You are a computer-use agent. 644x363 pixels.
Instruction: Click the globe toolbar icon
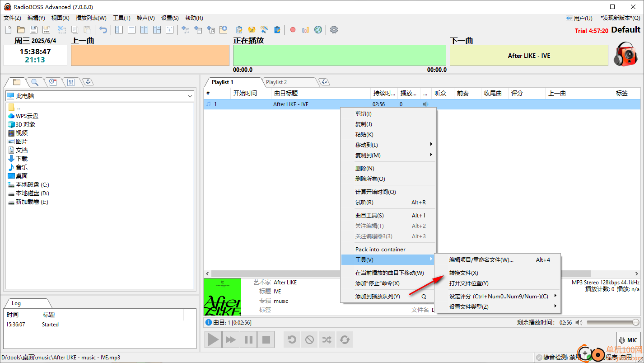pyautogui.click(x=318, y=30)
